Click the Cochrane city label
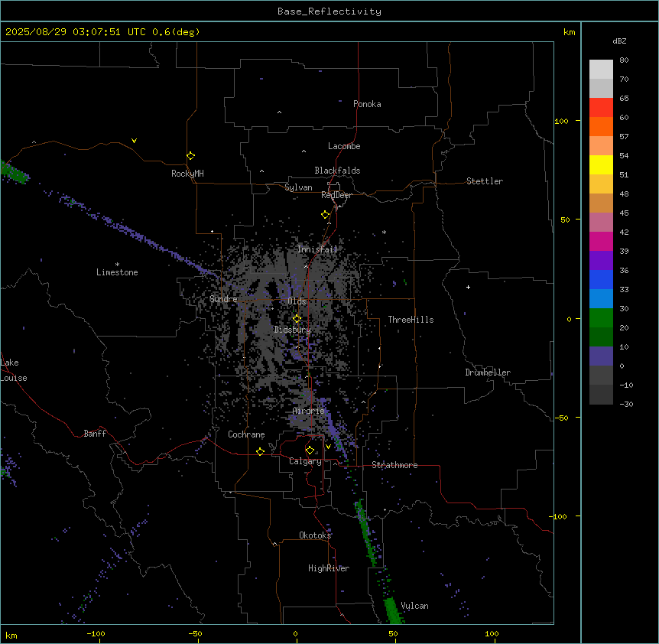The width and height of the screenshot is (659, 644). 246,434
